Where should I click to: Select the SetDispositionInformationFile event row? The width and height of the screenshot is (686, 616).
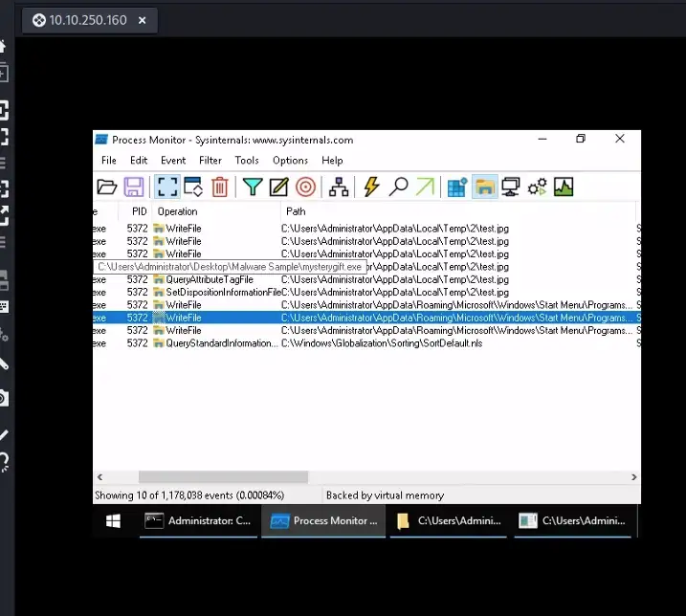366,293
